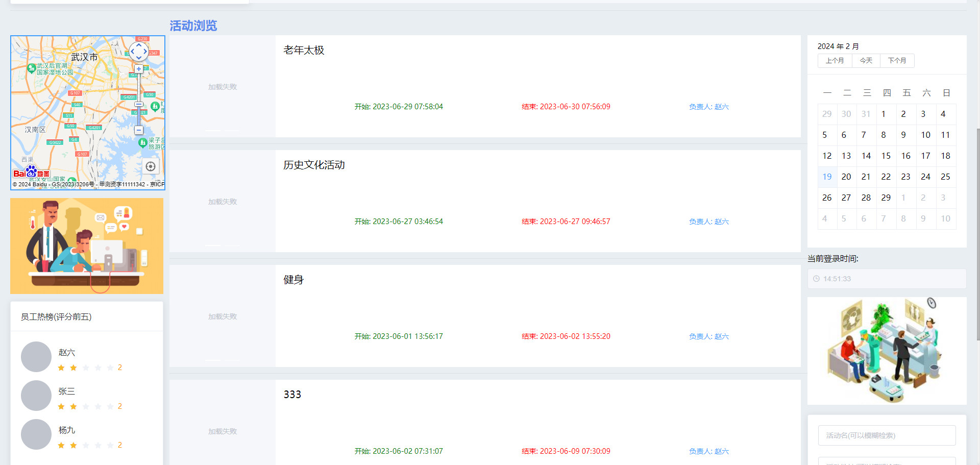Screen dimensions: 980x465
Task: Jump to today with 今天 button
Action: tap(866, 61)
